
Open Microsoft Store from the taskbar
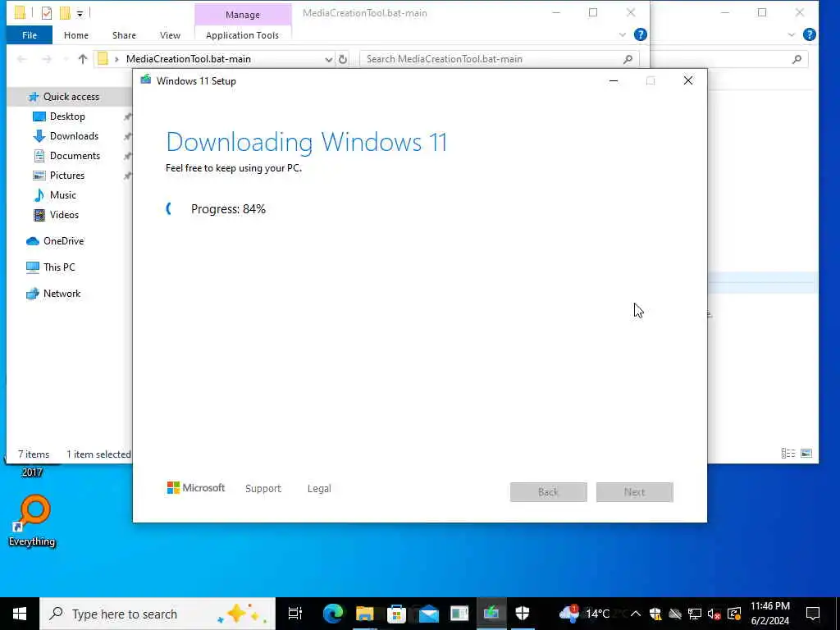(x=396, y=614)
